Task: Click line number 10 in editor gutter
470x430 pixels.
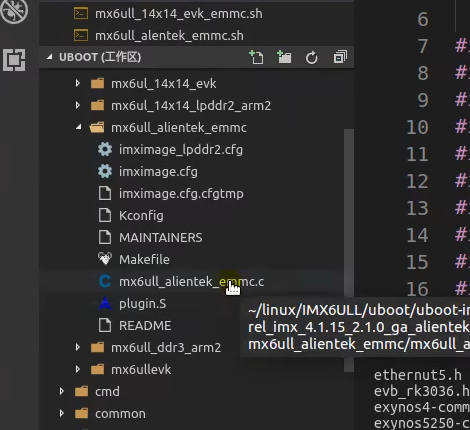Action: pos(417,127)
